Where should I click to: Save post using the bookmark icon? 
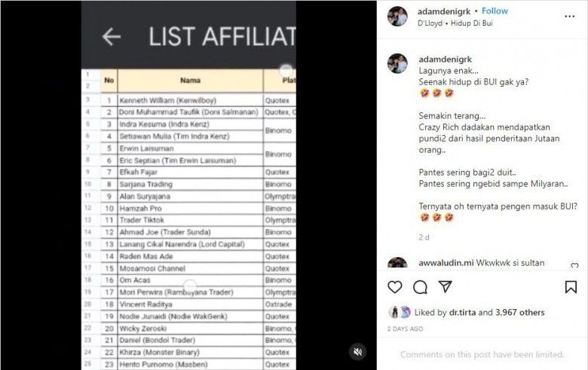571,287
